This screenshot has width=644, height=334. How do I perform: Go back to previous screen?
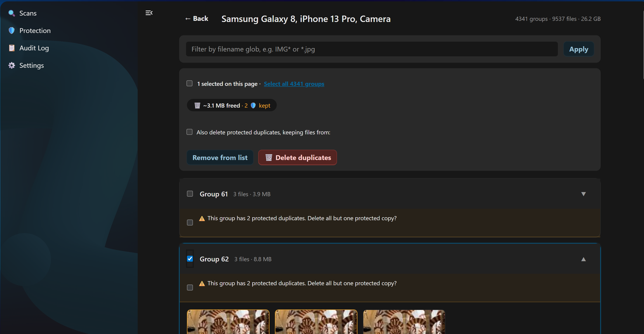(197, 19)
